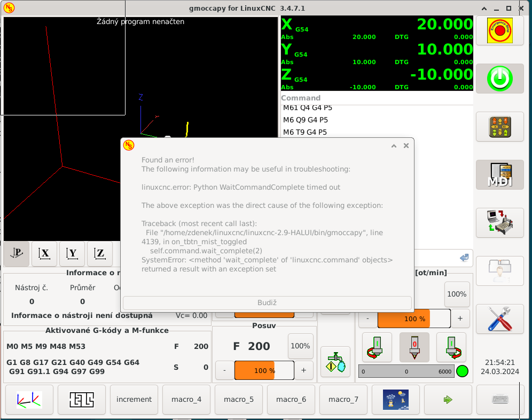The image size is (532, 420).
Task: Roll up the error dialog
Action: tap(394, 146)
